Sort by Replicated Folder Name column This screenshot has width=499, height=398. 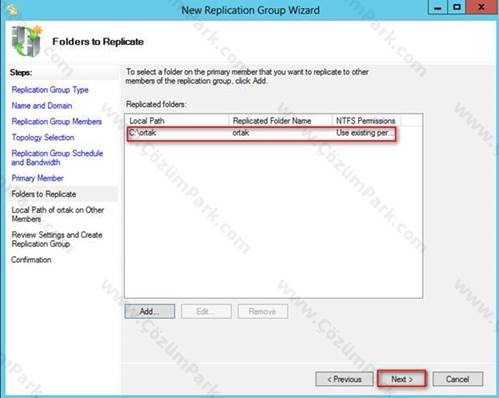[x=280, y=121]
